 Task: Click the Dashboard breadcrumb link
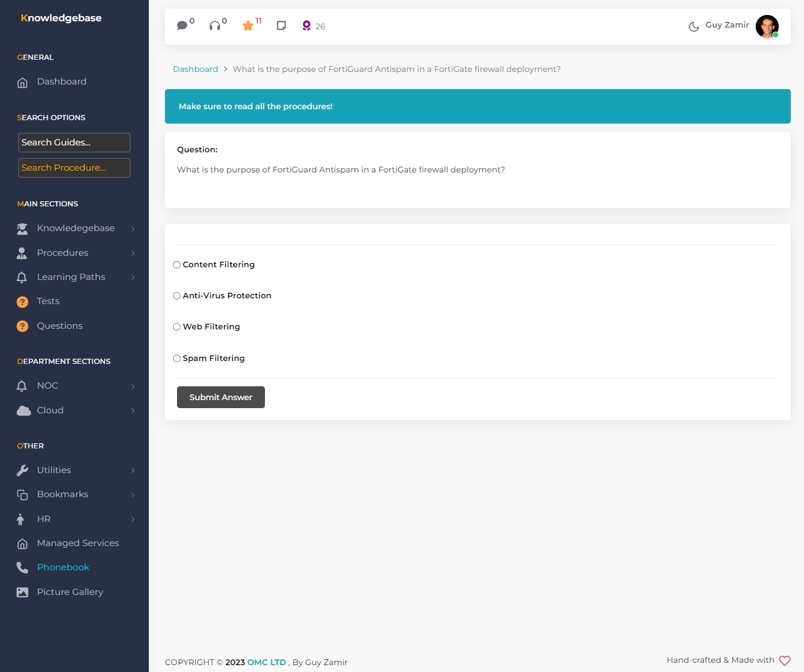point(195,69)
